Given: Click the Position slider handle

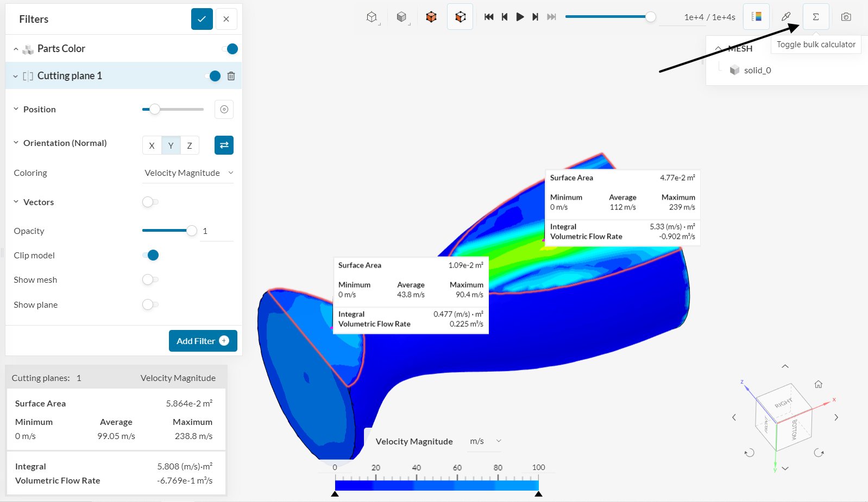Looking at the screenshot, I should coord(155,109).
